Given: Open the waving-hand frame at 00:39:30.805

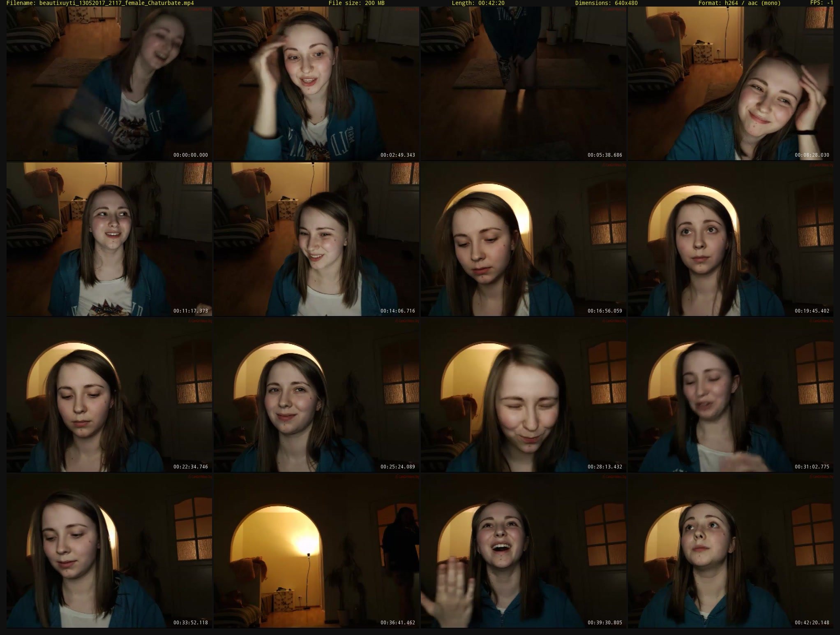Looking at the screenshot, I should click(524, 551).
